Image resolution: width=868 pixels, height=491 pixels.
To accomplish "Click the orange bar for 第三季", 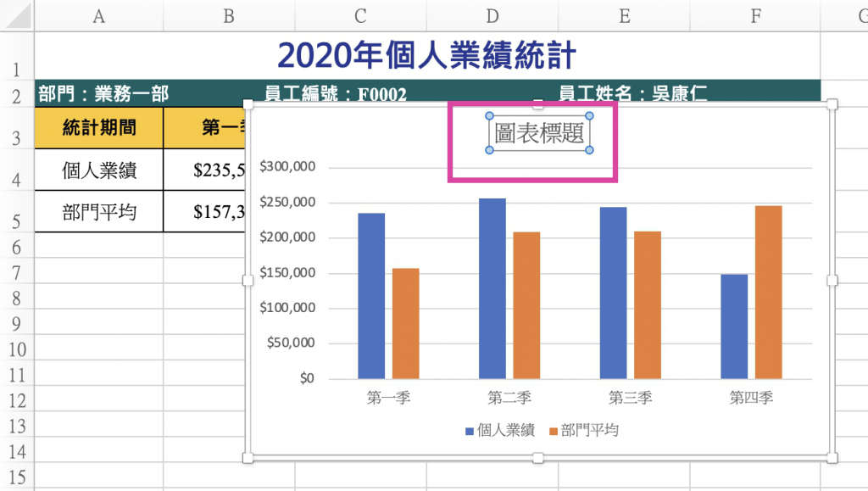I will 648,304.
